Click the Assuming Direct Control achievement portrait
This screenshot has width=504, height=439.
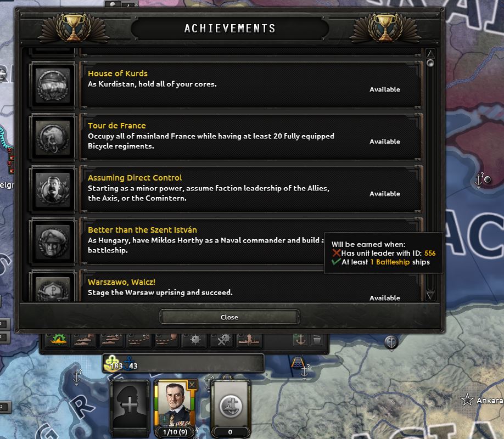[x=53, y=189]
